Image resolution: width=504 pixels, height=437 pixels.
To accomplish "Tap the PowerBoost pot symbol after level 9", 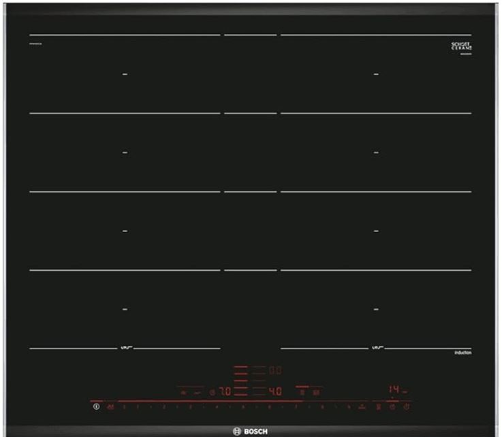I will coord(362,407).
